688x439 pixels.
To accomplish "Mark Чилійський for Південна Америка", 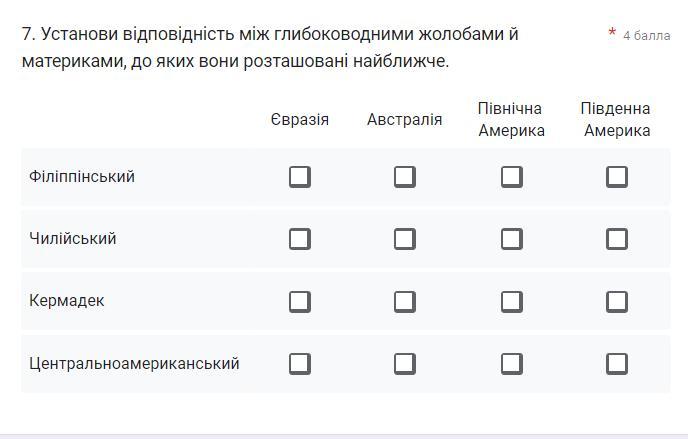I will click(x=617, y=239).
